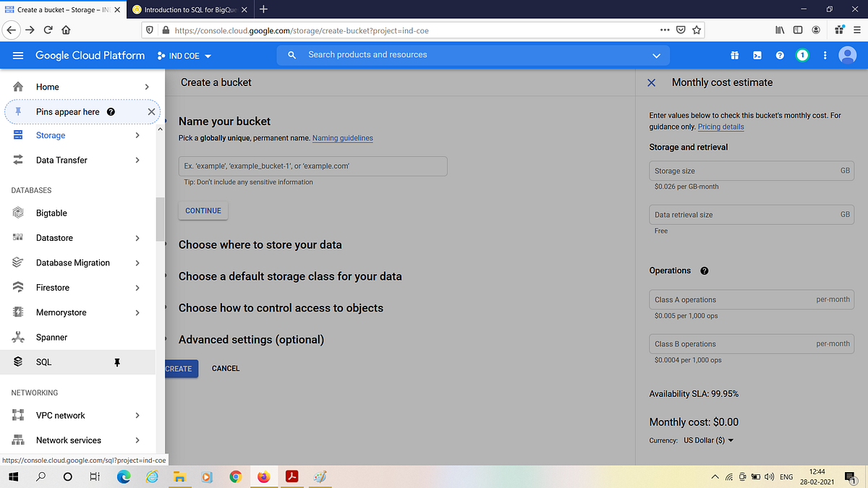The height and width of the screenshot is (488, 868).
Task: Open the navigation hamburger menu
Action: 18,55
